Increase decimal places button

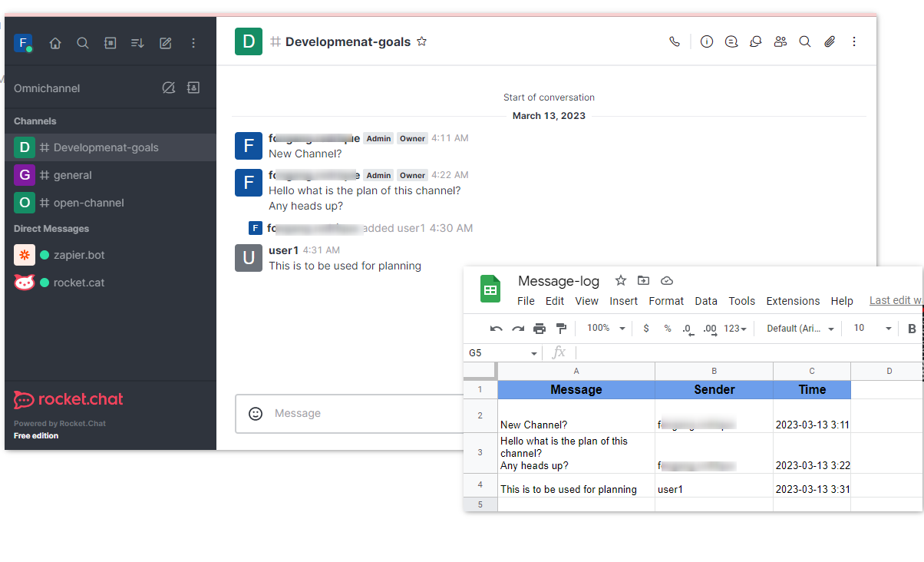click(x=710, y=329)
